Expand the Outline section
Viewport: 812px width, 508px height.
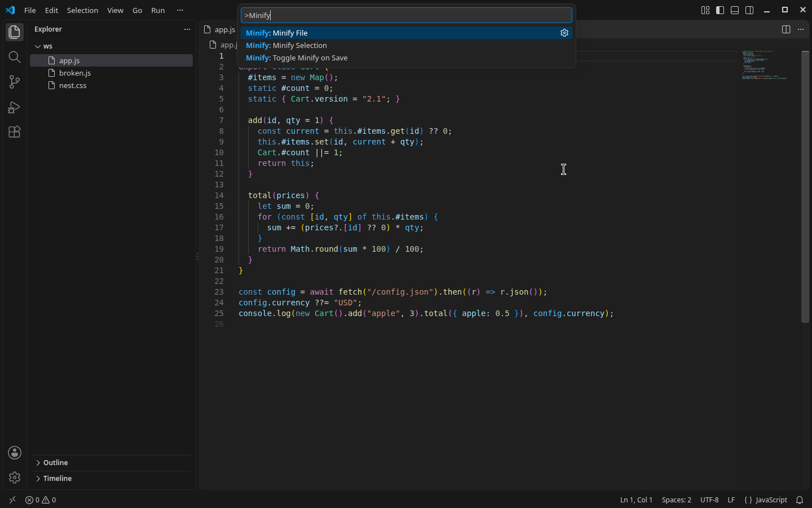point(111,463)
